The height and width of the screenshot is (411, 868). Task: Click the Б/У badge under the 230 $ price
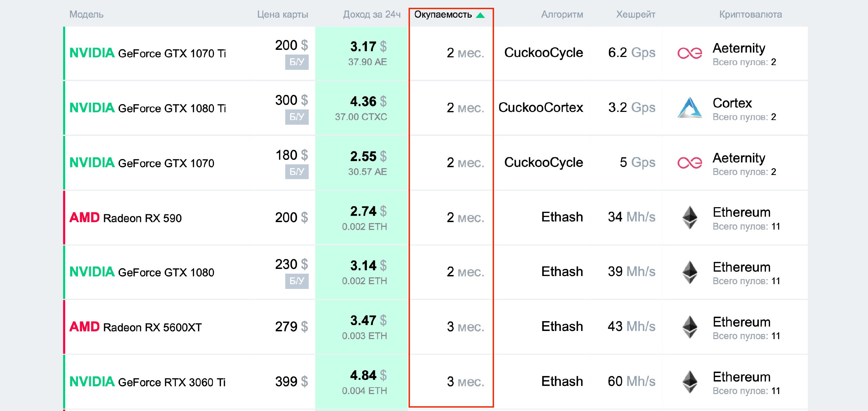(x=297, y=281)
